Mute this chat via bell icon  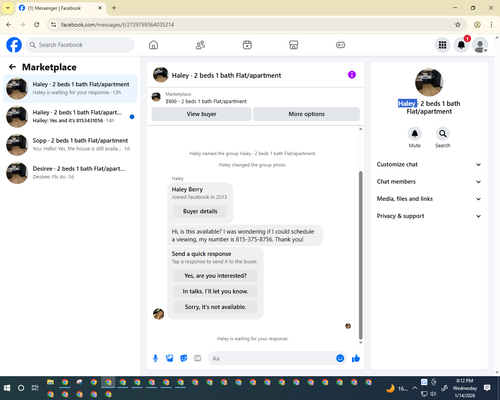click(415, 134)
